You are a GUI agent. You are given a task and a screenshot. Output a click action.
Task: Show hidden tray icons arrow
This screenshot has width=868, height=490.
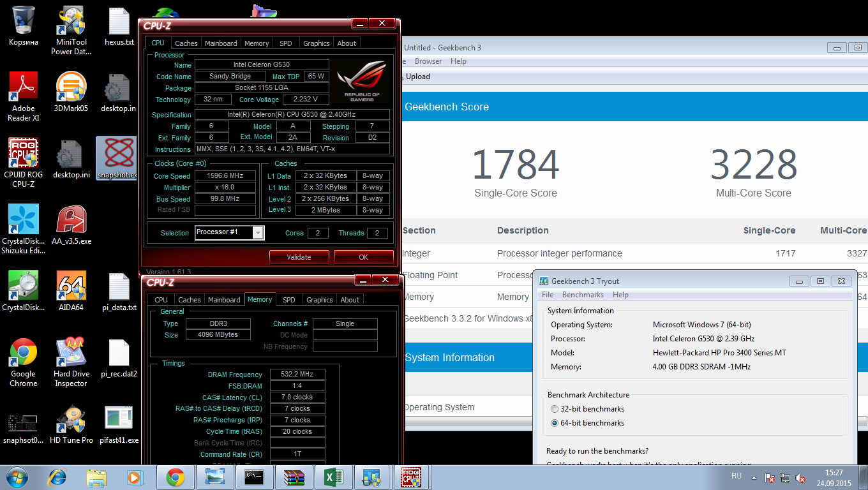click(754, 477)
